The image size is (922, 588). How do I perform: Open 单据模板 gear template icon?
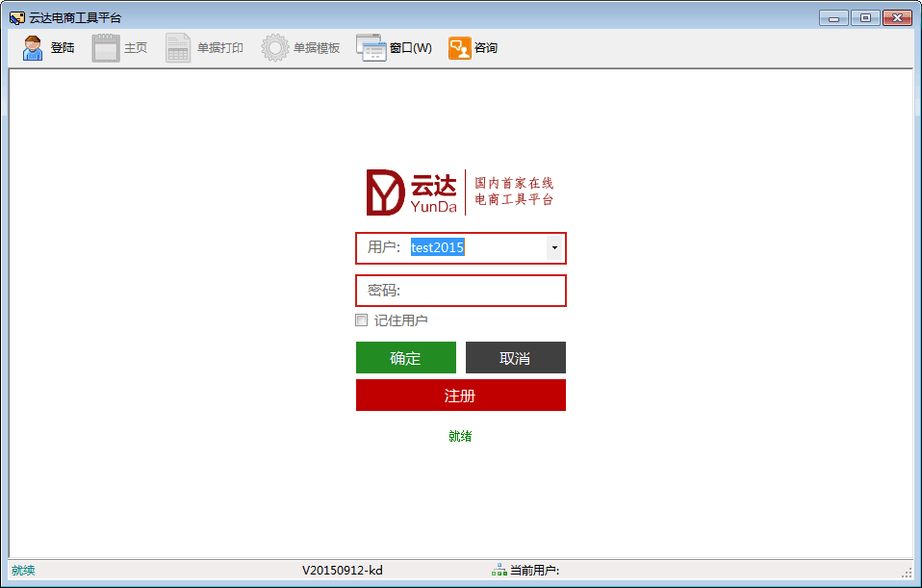(275, 48)
